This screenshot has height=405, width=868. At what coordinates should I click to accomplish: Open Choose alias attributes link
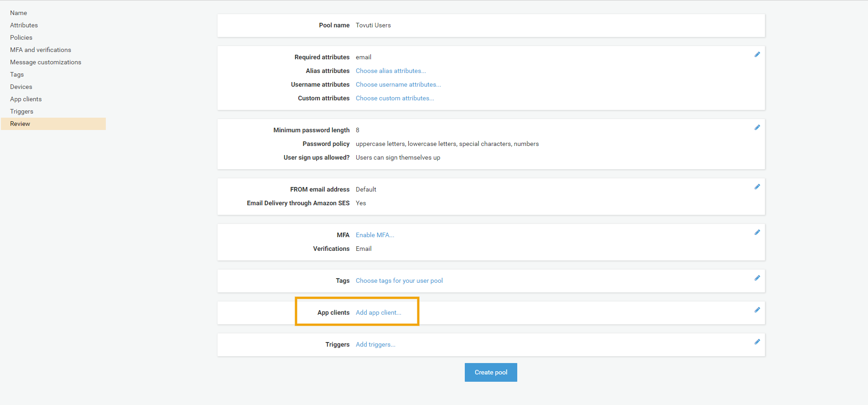pos(390,71)
